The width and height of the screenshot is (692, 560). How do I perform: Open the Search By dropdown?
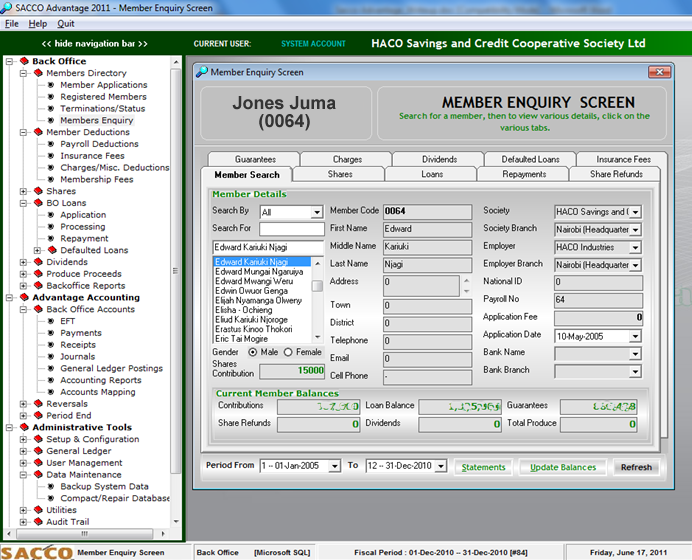tap(317, 212)
